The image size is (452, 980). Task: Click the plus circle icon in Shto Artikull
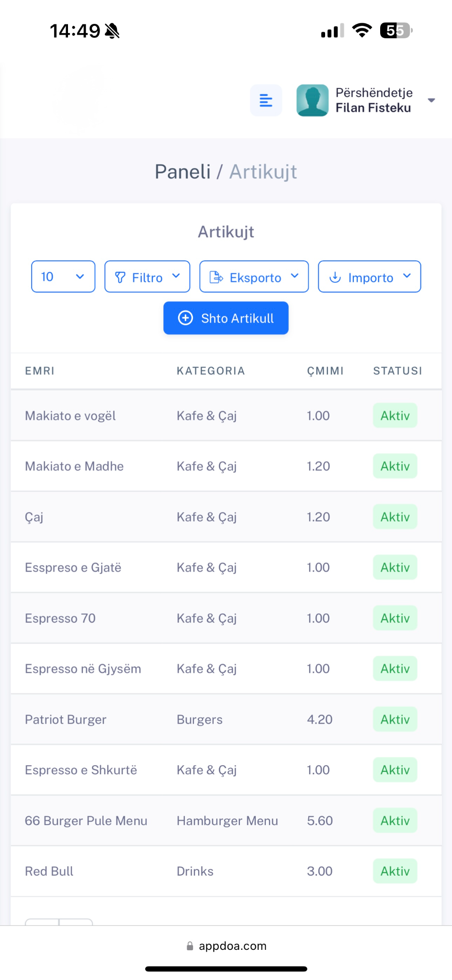click(185, 318)
